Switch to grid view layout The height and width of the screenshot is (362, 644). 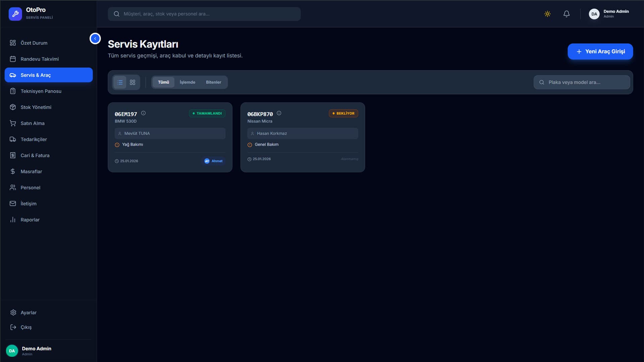(132, 82)
